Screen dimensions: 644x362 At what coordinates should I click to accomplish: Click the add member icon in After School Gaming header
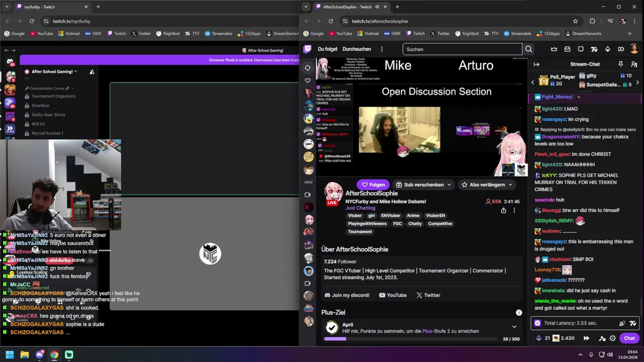[x=92, y=72]
